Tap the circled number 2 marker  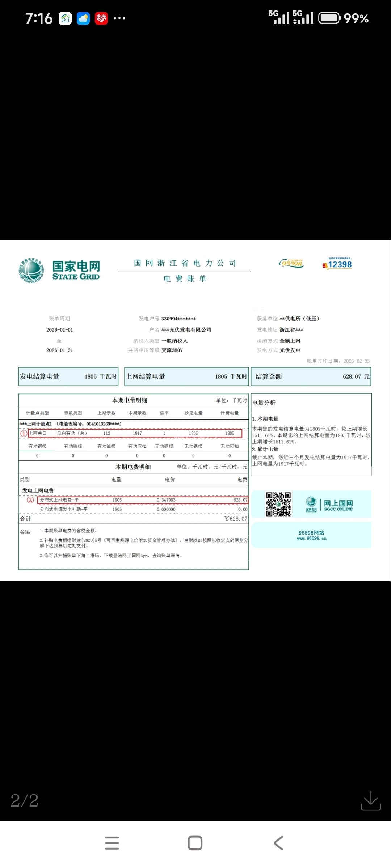tap(30, 500)
